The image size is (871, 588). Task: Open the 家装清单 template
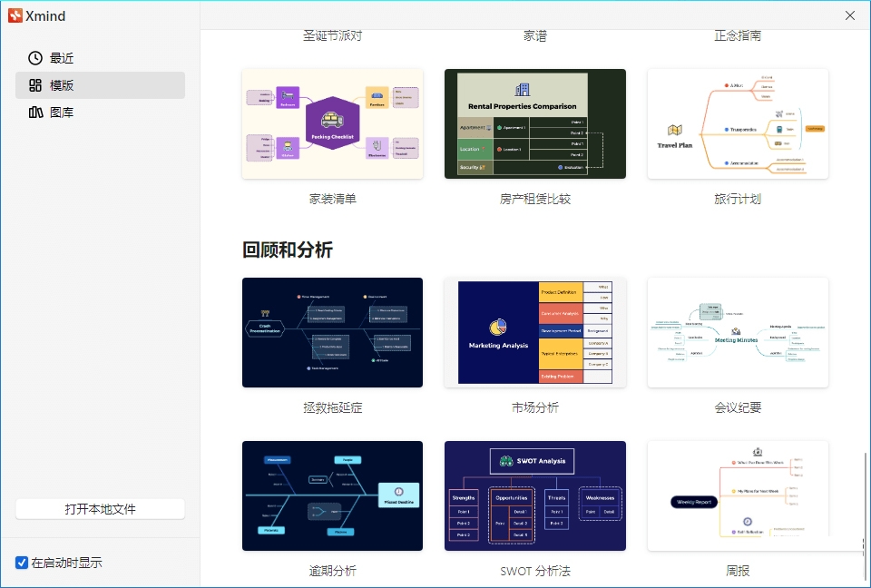[332, 123]
